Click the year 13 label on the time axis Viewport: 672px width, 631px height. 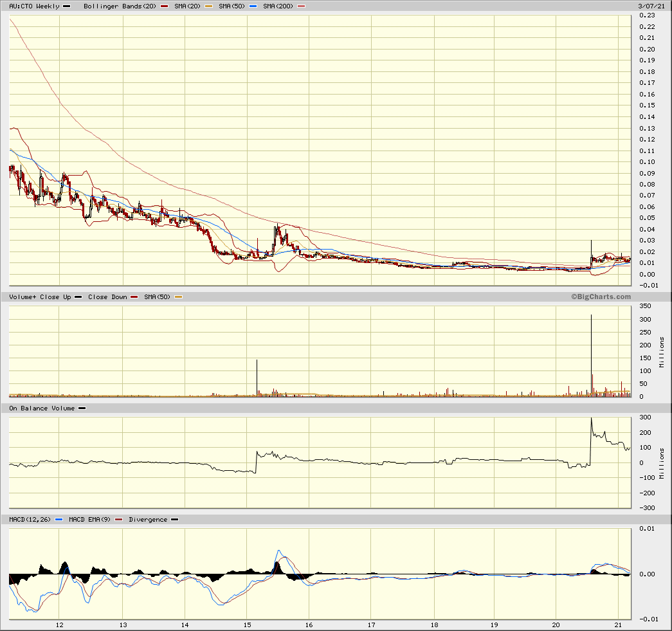pos(123,625)
